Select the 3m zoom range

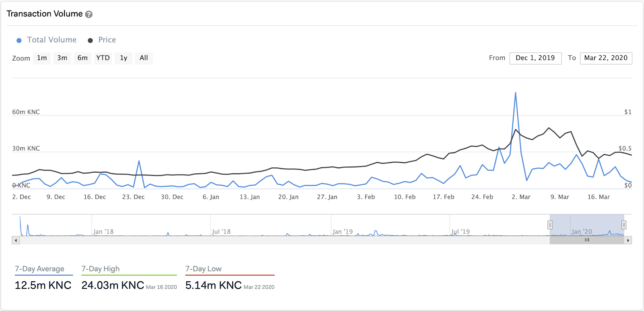pos(62,58)
